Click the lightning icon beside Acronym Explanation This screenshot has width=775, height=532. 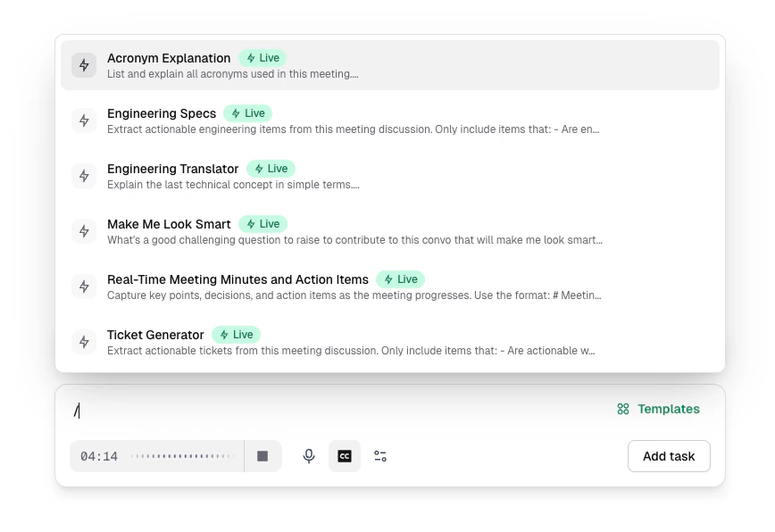84,65
